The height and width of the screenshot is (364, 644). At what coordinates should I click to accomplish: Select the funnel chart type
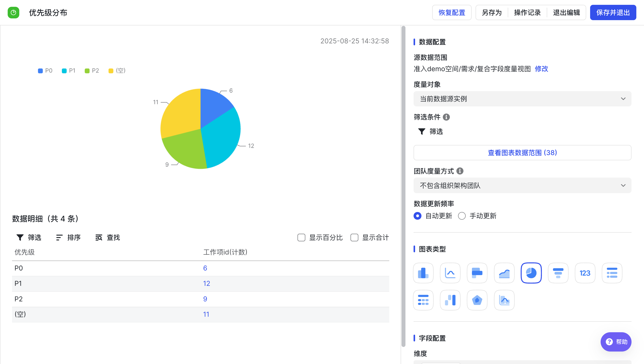pyautogui.click(x=558, y=273)
